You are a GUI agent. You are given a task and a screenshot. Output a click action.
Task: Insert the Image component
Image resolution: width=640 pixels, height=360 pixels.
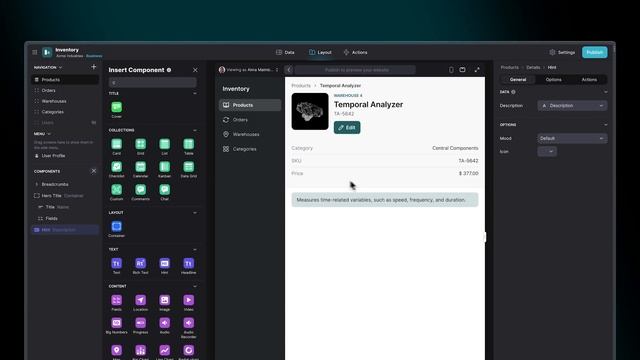(164, 300)
